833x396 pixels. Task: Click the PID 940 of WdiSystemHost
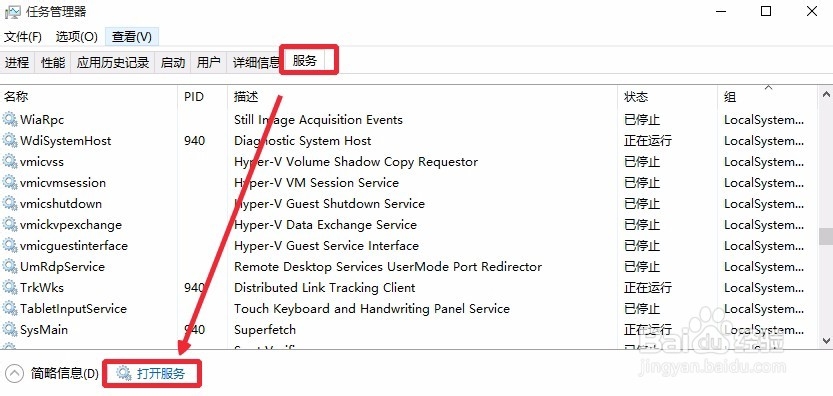coord(194,140)
